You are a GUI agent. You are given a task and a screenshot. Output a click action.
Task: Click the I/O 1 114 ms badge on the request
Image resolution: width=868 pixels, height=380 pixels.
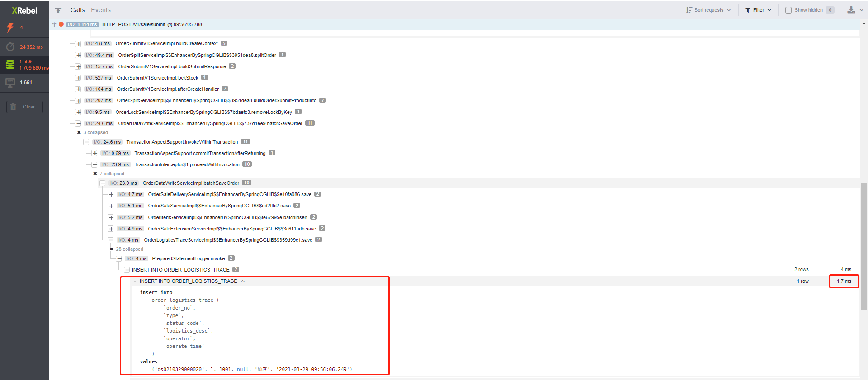pos(82,24)
